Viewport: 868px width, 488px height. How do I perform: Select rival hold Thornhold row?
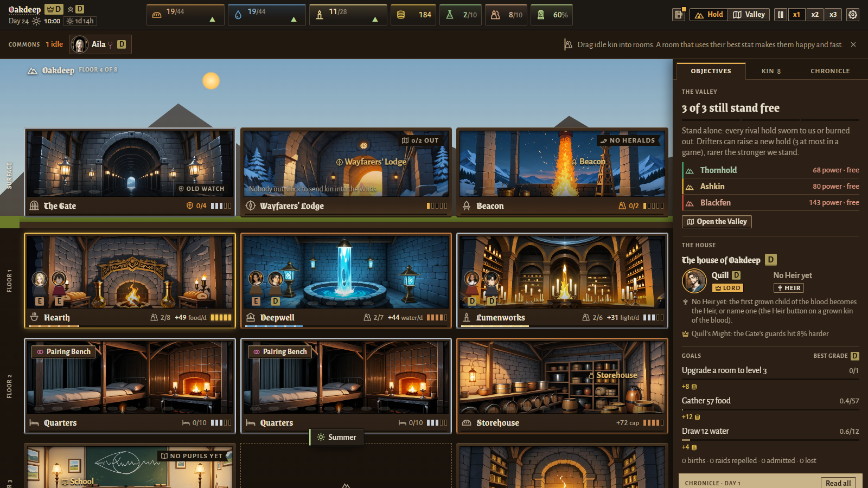770,170
